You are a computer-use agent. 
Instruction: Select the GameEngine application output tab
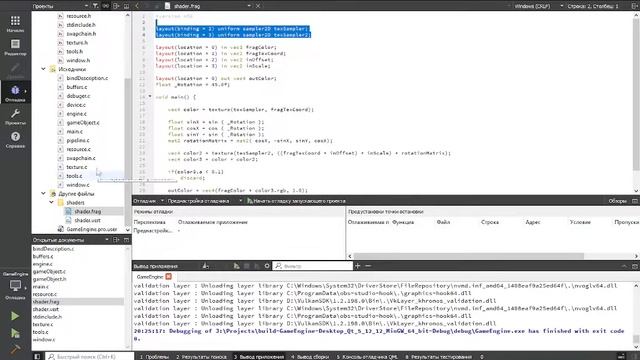tap(150, 276)
